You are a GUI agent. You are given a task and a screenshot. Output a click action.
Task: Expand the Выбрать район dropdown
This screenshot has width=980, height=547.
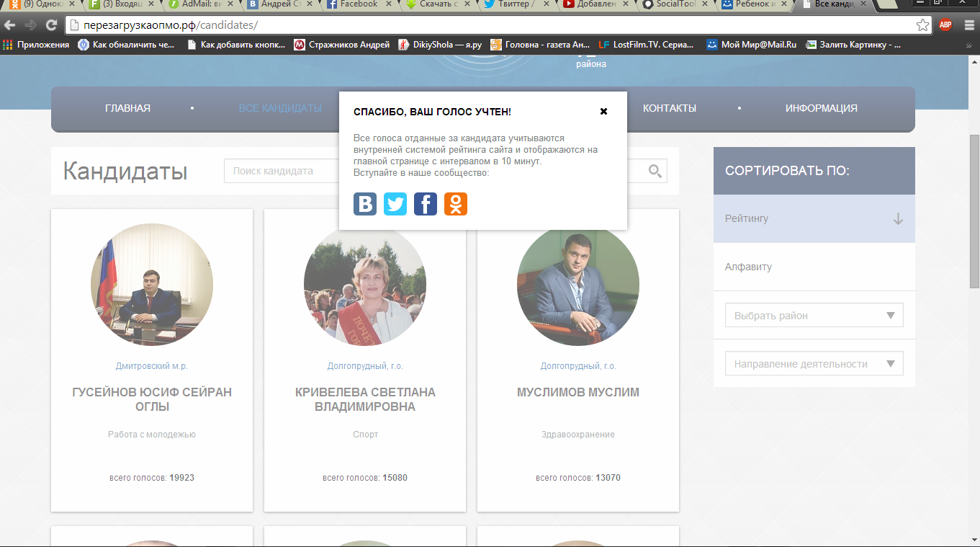point(814,315)
